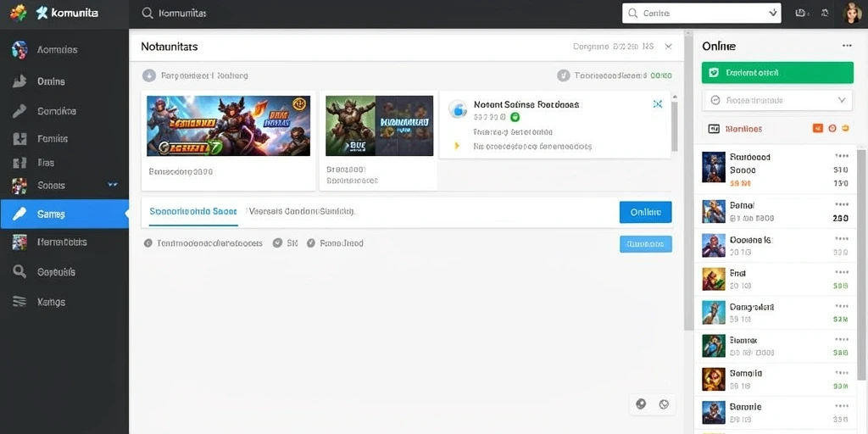Open the three-dots menu in the Online panel header
The width and height of the screenshot is (868, 434).
tap(847, 46)
